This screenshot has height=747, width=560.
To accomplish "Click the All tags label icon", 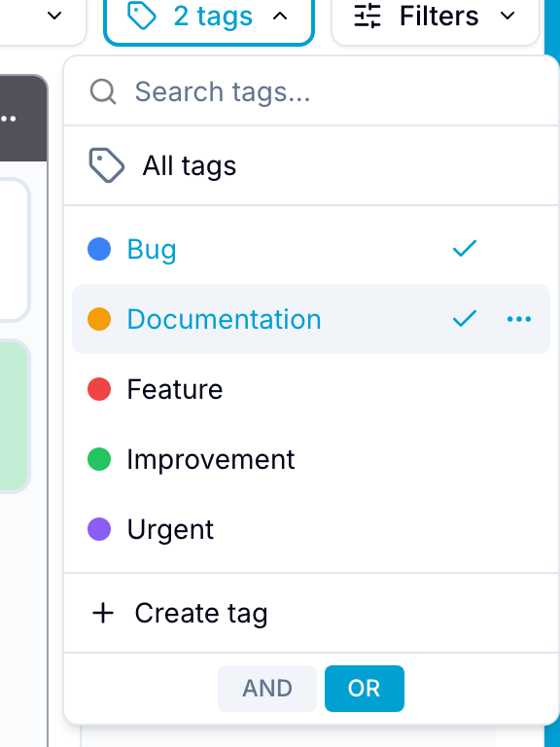I will click(107, 165).
